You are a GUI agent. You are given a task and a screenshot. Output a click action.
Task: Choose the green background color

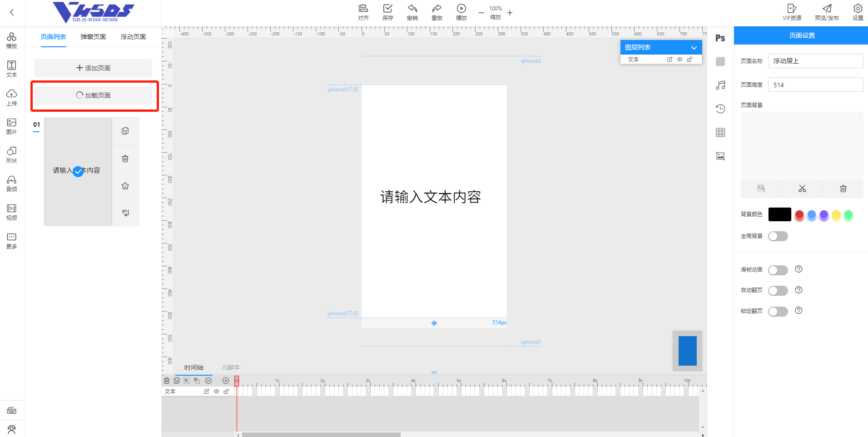[848, 215]
